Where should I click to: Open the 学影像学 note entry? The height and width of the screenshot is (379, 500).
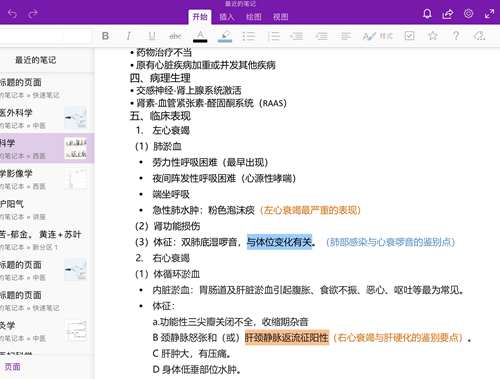pyautogui.click(x=47, y=179)
